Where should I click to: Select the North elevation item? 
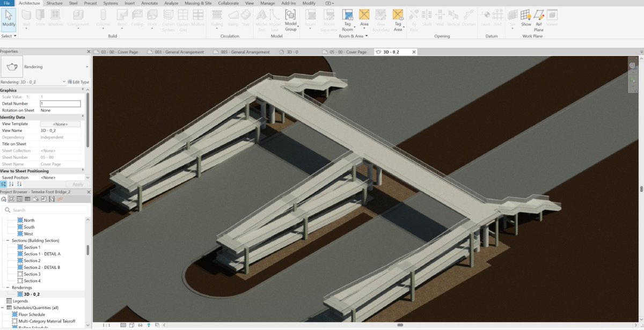[x=29, y=221]
